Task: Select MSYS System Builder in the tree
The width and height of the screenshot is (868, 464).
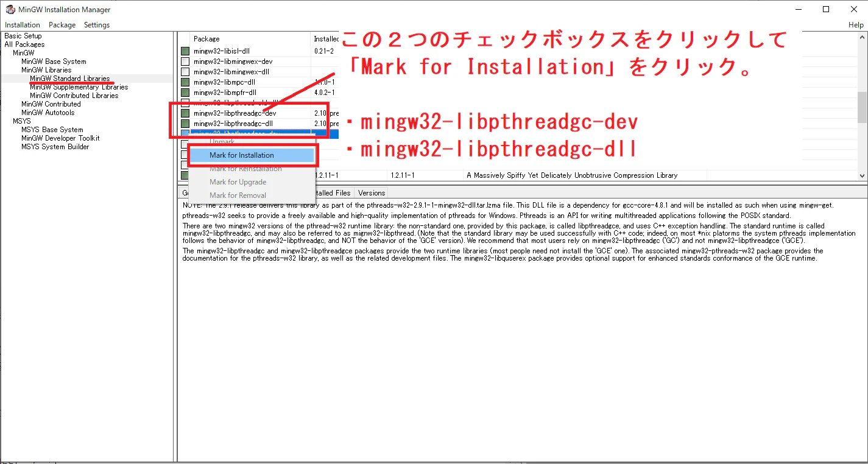Action: coord(55,147)
